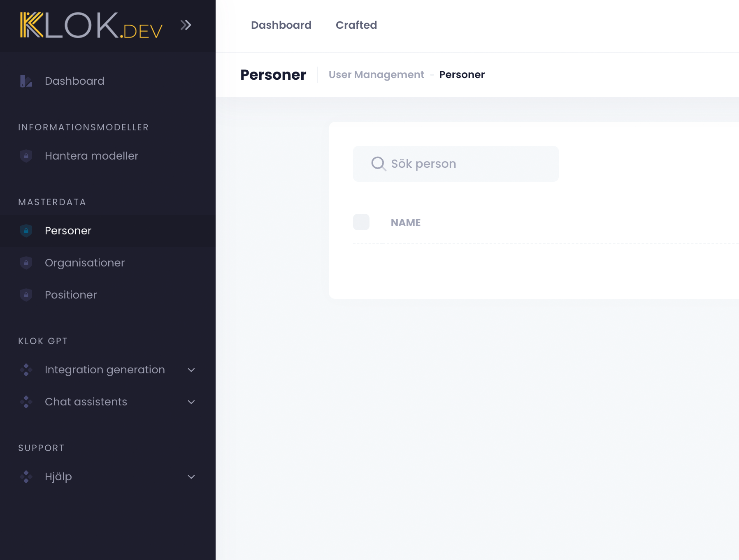
Task: Click the search magnifier icon
Action: coord(378,164)
